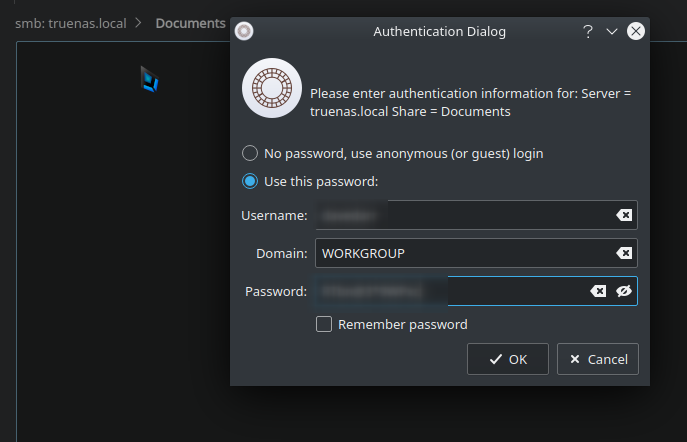Enable the Remember password checkbox

324,325
